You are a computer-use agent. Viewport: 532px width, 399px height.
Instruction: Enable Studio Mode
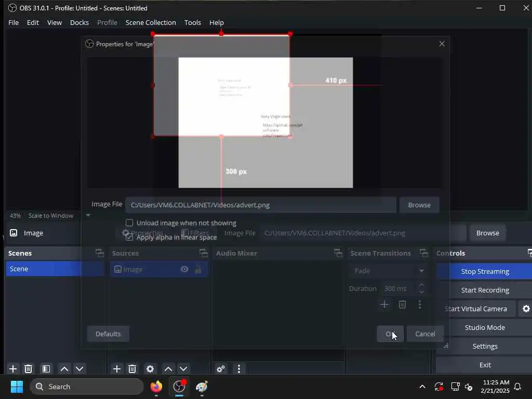tap(485, 327)
